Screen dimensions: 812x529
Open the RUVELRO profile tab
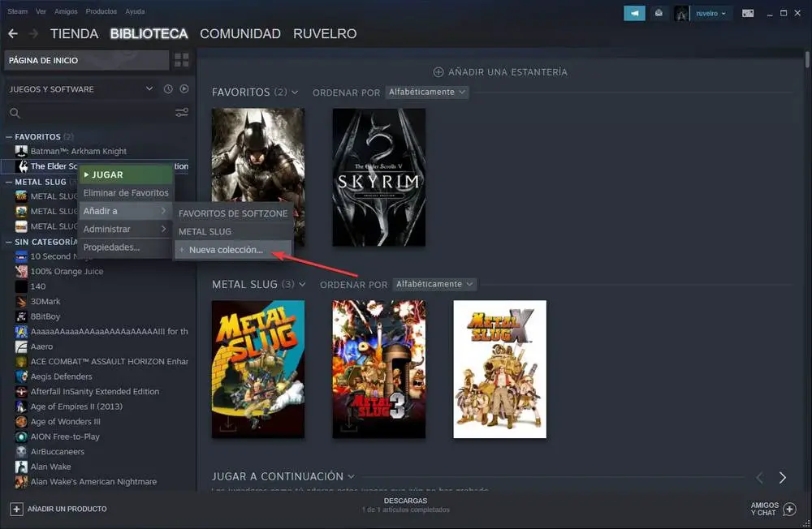[325, 33]
